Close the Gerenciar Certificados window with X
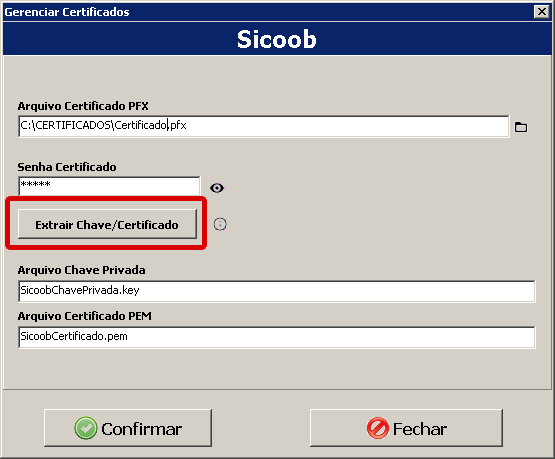555x459 pixels. click(542, 12)
